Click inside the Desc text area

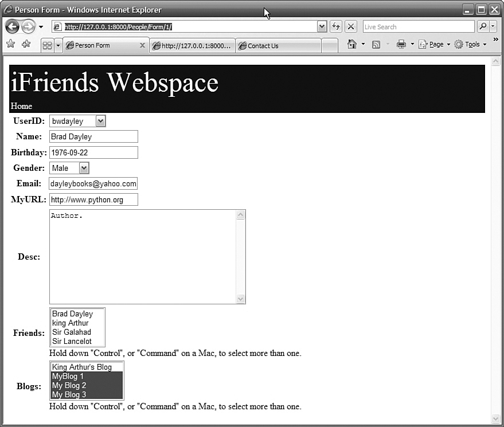point(143,257)
